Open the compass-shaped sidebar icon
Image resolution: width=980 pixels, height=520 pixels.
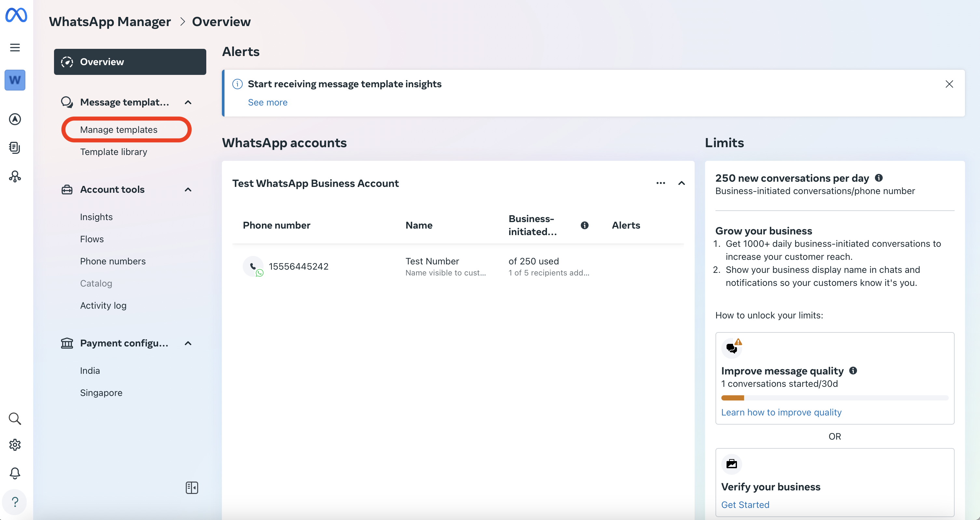15,119
